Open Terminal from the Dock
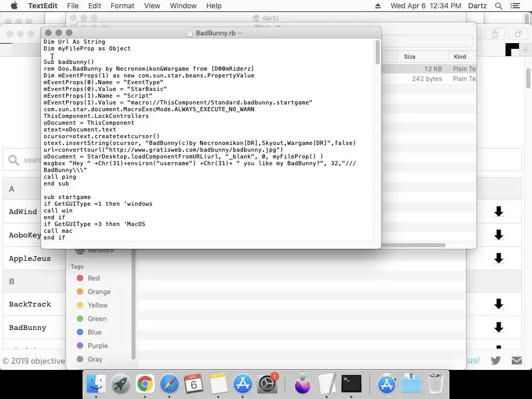This screenshot has width=532, height=399. point(351,384)
